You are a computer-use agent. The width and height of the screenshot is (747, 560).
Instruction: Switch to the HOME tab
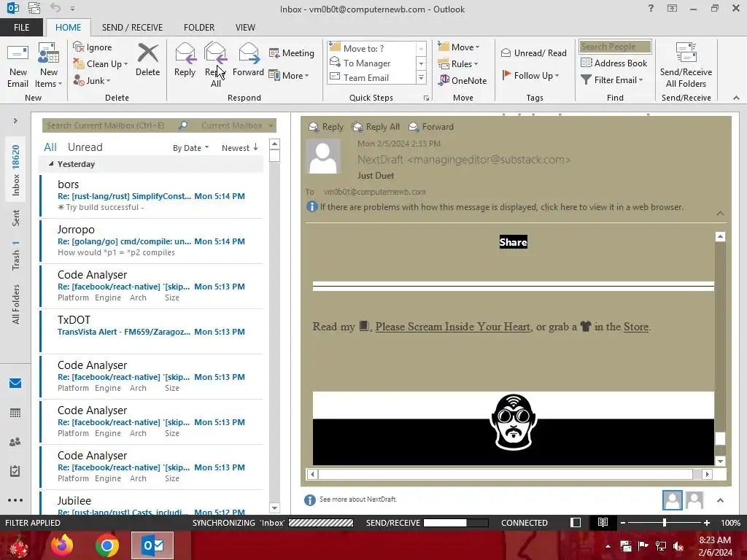pos(68,28)
